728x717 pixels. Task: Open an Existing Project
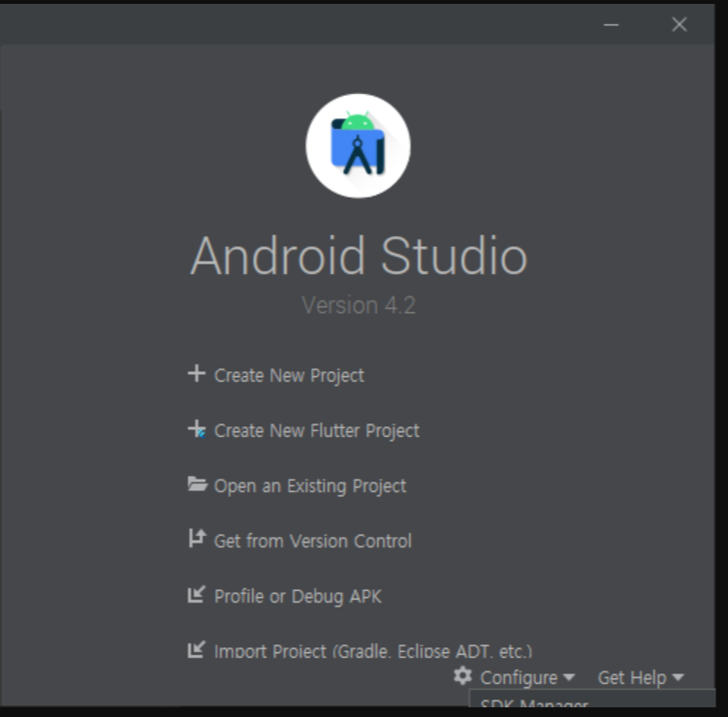[310, 485]
